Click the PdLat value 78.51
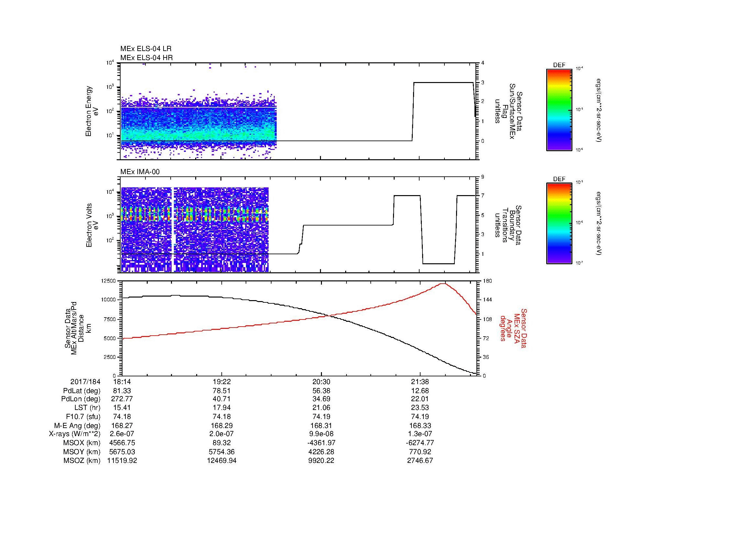756x534 pixels. click(x=222, y=391)
